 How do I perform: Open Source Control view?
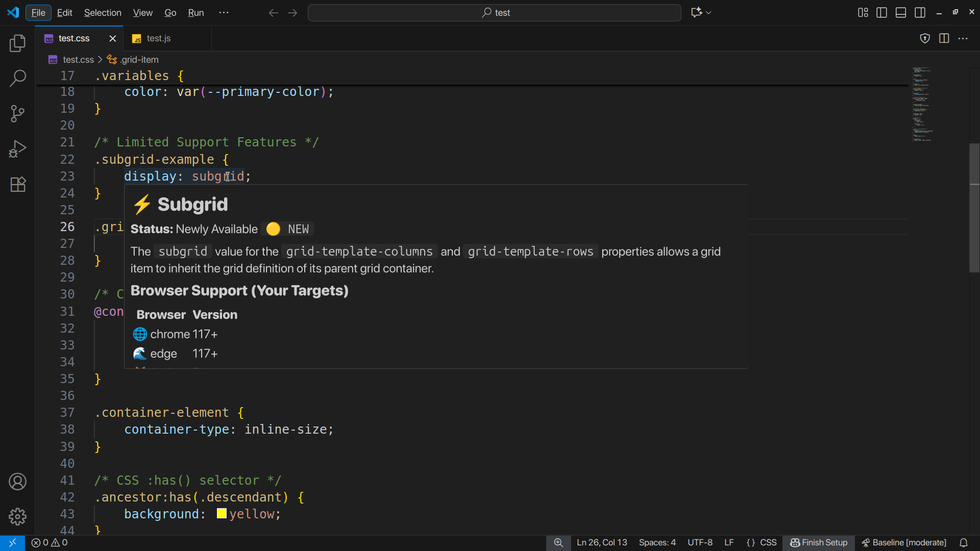[x=17, y=114]
